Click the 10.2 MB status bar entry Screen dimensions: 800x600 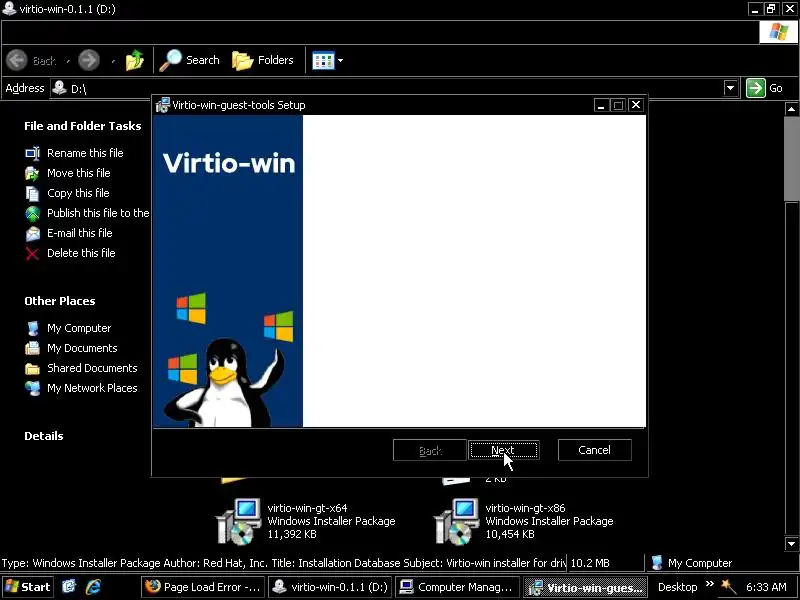click(590, 563)
